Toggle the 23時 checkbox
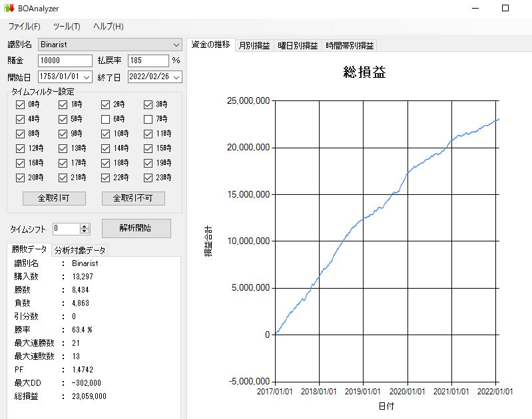Image resolution: width=532 pixels, height=419 pixels. [x=148, y=178]
